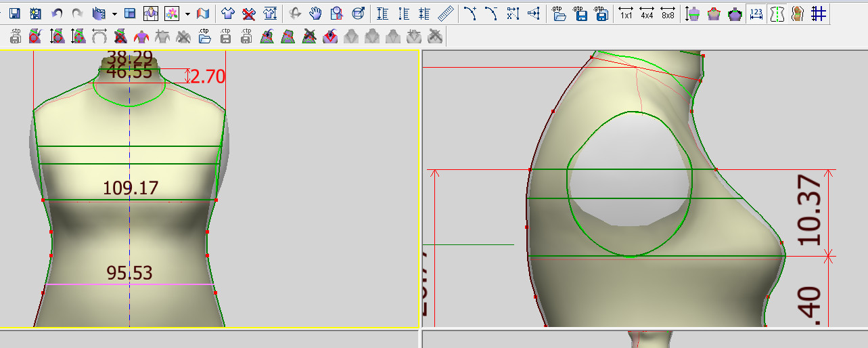Click the .ctp save floppy disk icon
This screenshot has width=868, height=348.
[226, 36]
